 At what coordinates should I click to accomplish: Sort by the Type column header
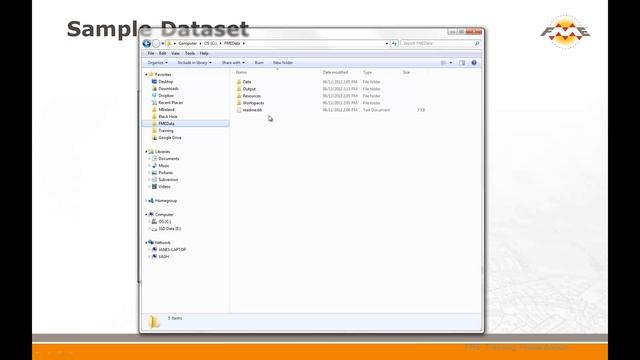367,72
